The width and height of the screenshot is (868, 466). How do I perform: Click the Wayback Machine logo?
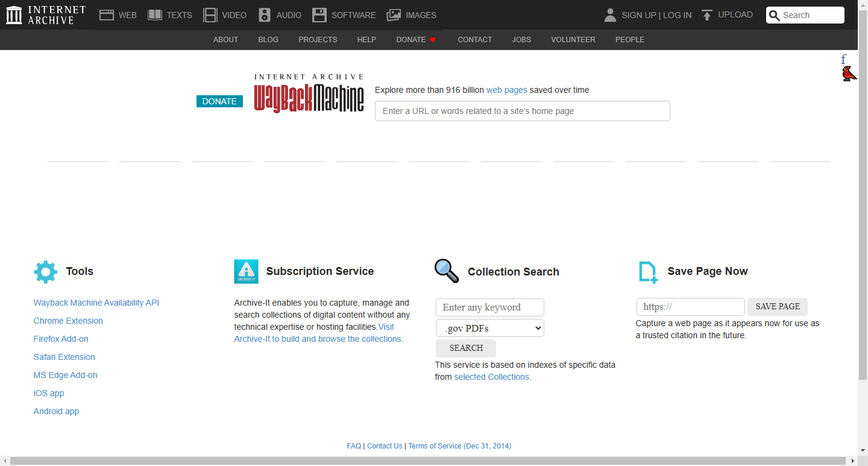click(309, 94)
